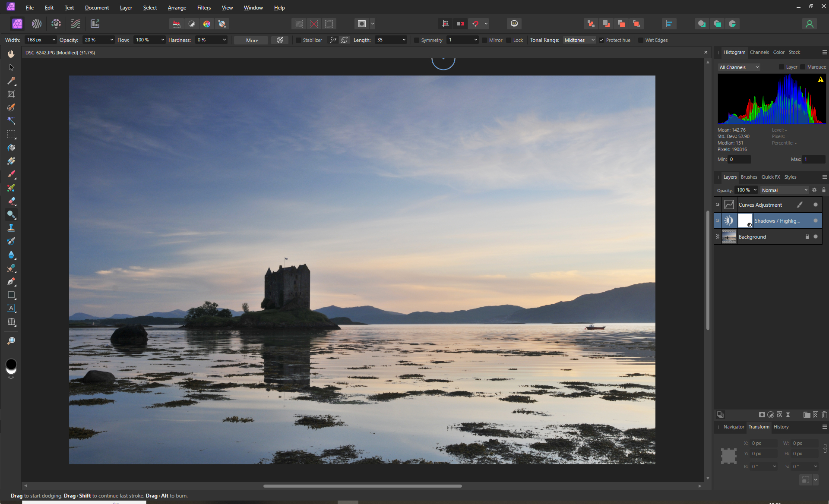829x504 pixels.
Task: Select the Move (arrow) tool
Action: click(11, 67)
